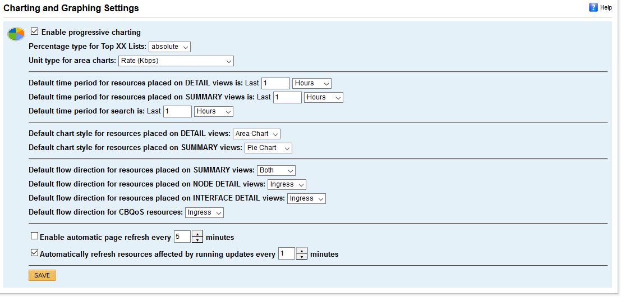
Task: Toggle Automatically refresh resources checkbox
Action: (35, 253)
